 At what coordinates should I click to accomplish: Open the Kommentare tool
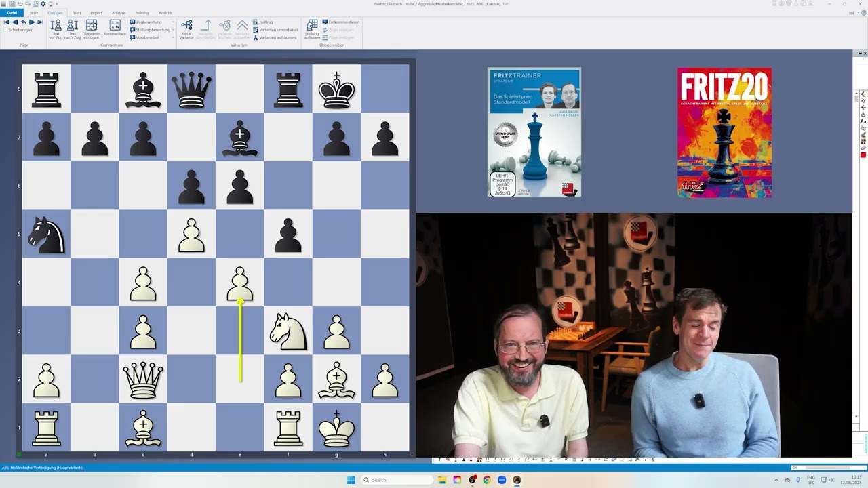coord(115,28)
